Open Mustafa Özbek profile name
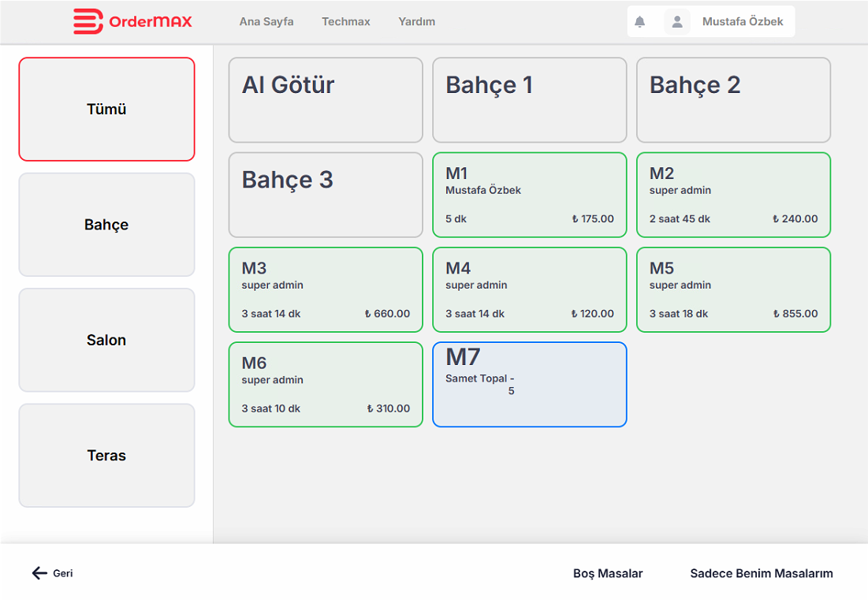 [x=743, y=22]
